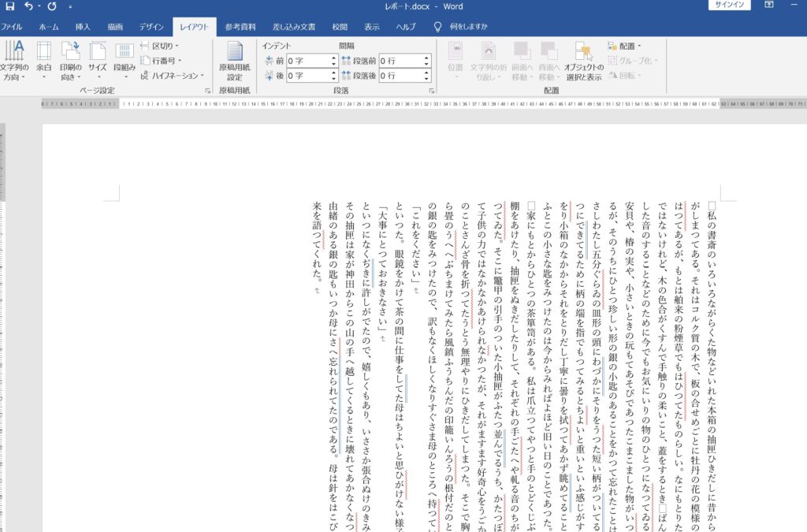The height and width of the screenshot is (532, 807).
Task: Open the ハイフネーション dropdown
Action: coord(173,76)
